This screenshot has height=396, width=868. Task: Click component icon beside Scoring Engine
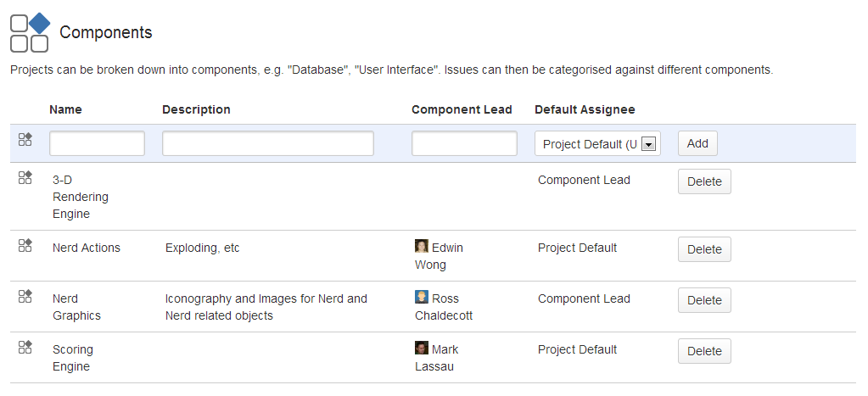point(25,347)
